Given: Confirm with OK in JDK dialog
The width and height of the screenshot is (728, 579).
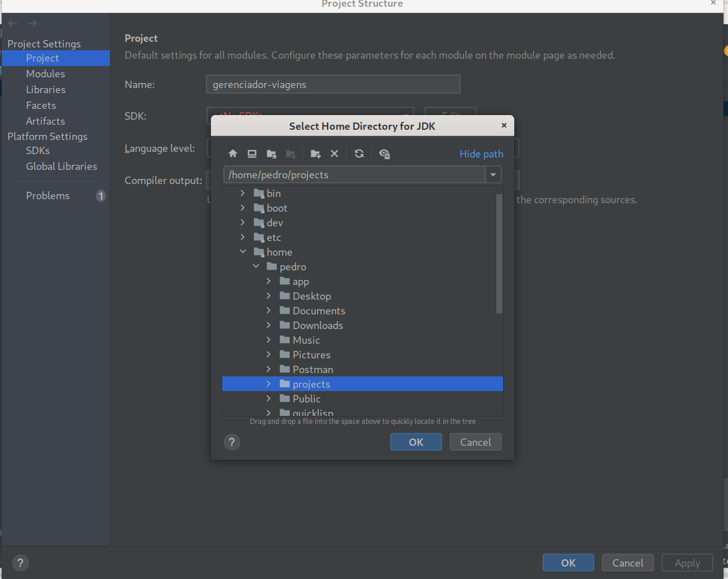Looking at the screenshot, I should click(416, 442).
